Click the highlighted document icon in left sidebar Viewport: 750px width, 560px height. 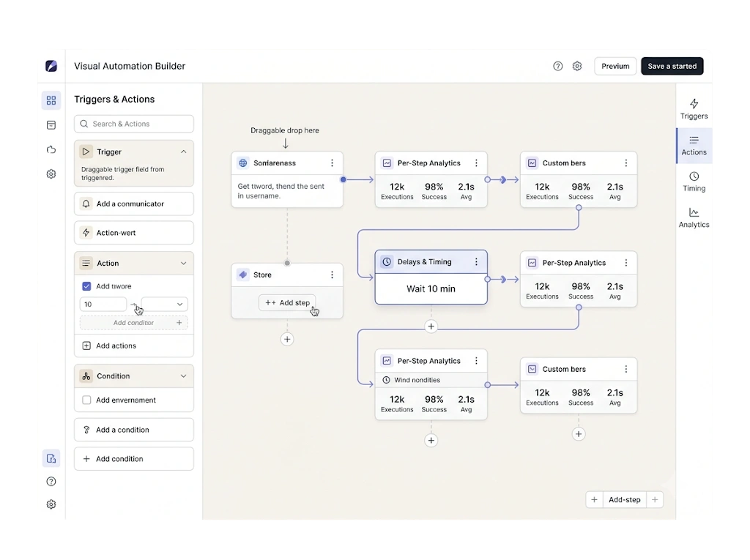(51, 459)
